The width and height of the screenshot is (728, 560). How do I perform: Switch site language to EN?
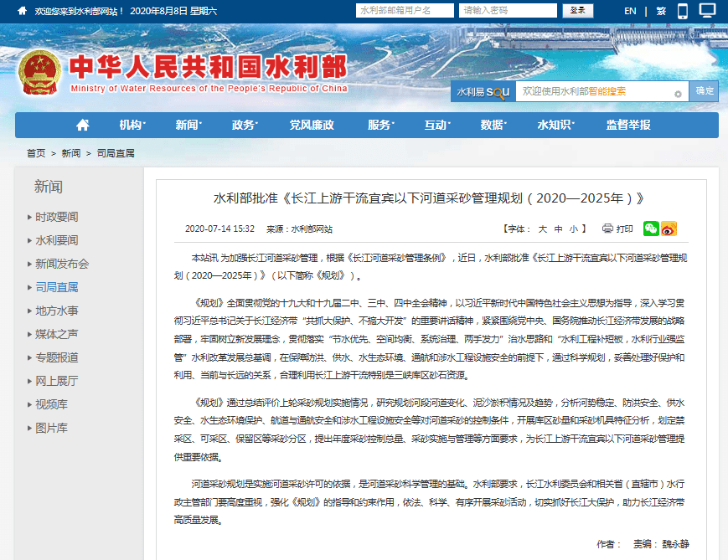pos(629,10)
